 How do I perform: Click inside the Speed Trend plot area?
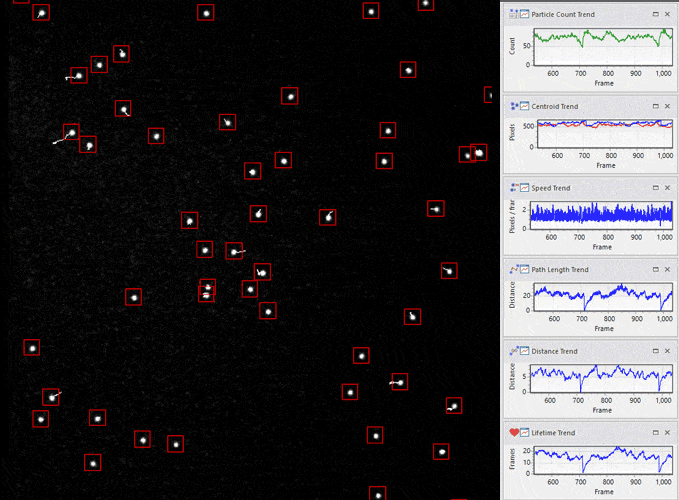pyautogui.click(x=602, y=213)
